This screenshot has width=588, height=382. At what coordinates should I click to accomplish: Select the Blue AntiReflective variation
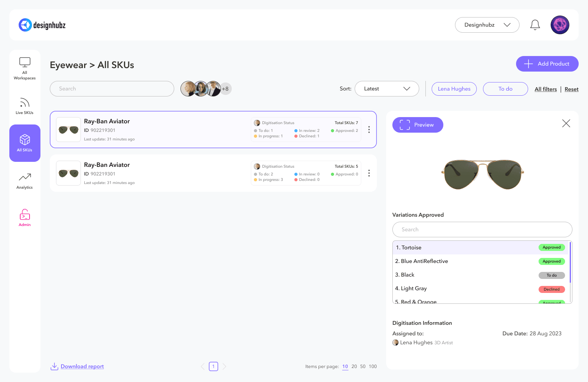(x=481, y=261)
